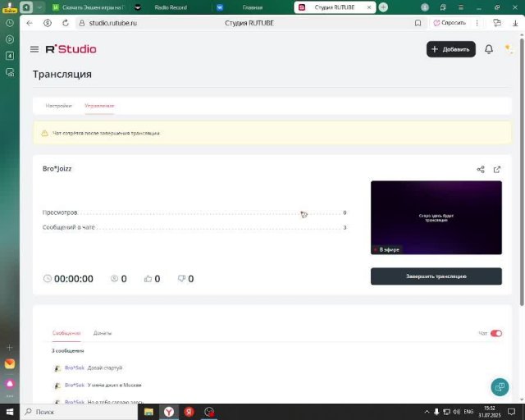Click the 00:00:00 stream timer

tap(74, 279)
